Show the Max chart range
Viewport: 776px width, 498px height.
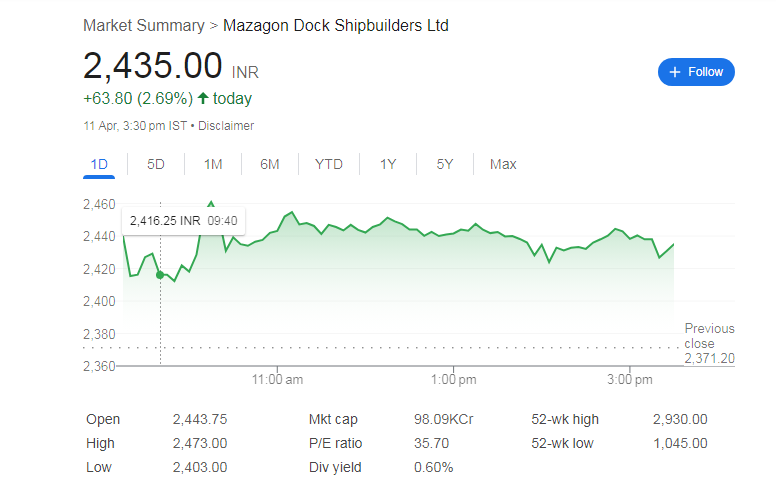click(x=503, y=164)
